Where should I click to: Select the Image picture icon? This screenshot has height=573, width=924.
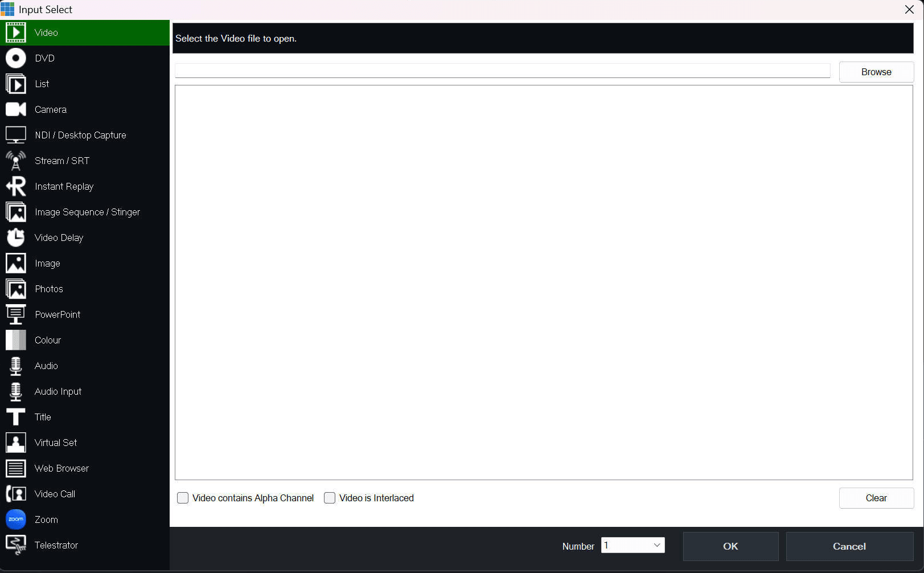(x=16, y=263)
